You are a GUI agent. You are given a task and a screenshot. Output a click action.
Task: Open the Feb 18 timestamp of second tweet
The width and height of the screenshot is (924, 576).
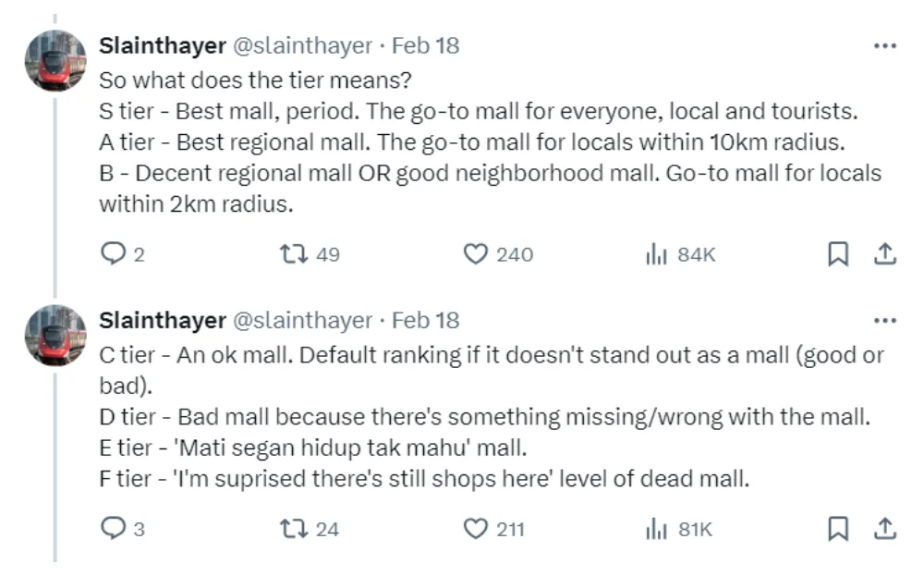(x=425, y=320)
